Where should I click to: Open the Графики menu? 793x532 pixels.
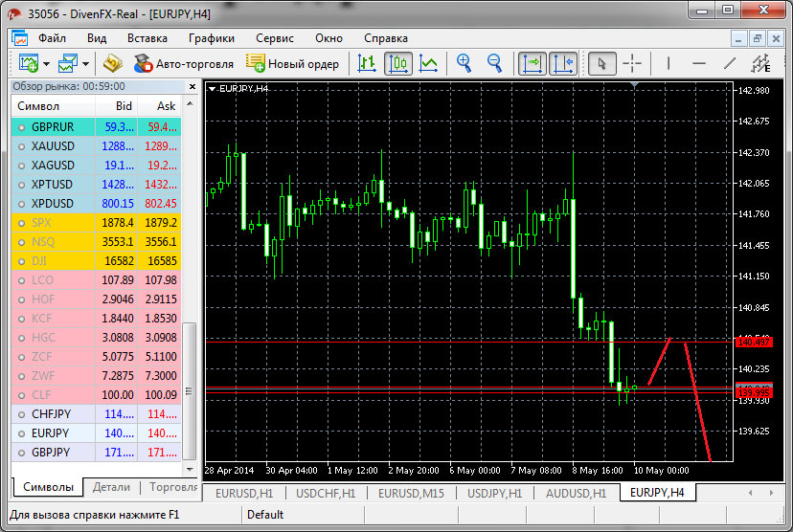(x=212, y=38)
